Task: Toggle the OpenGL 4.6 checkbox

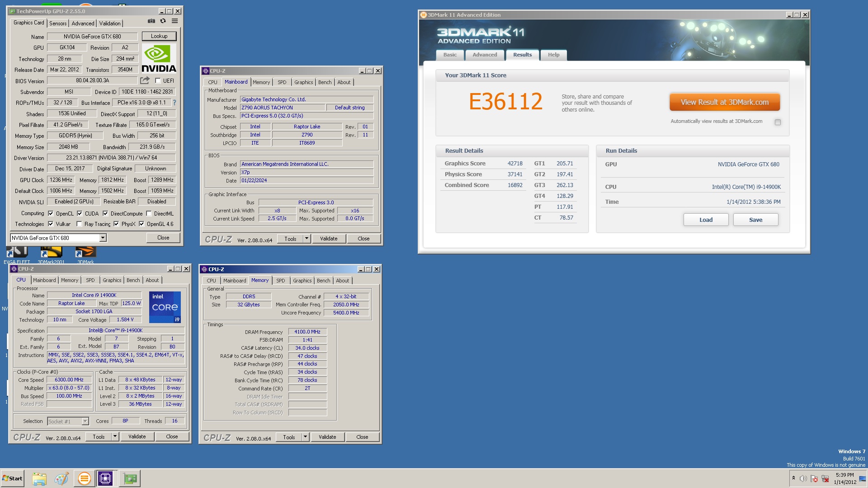Action: coord(142,224)
